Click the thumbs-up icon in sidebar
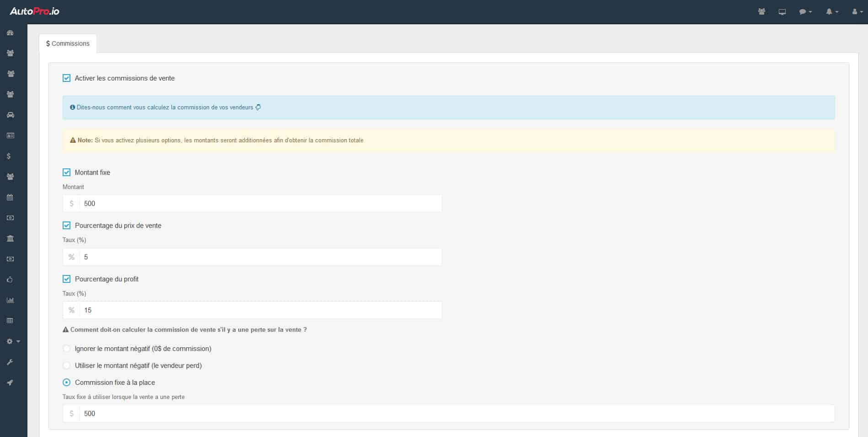Screen dimensions: 868x437 (10, 280)
